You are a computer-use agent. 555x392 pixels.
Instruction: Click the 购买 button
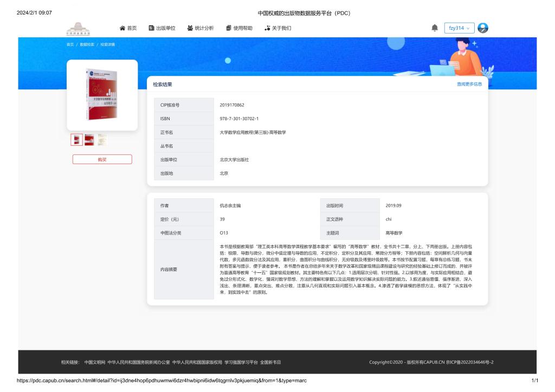pyautogui.click(x=102, y=159)
